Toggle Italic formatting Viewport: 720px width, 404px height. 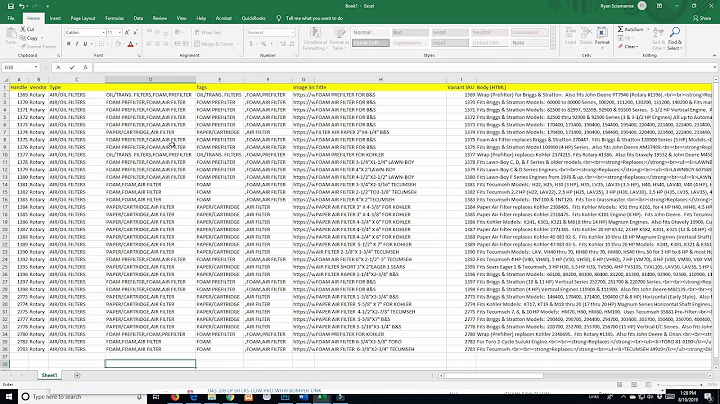click(x=77, y=44)
